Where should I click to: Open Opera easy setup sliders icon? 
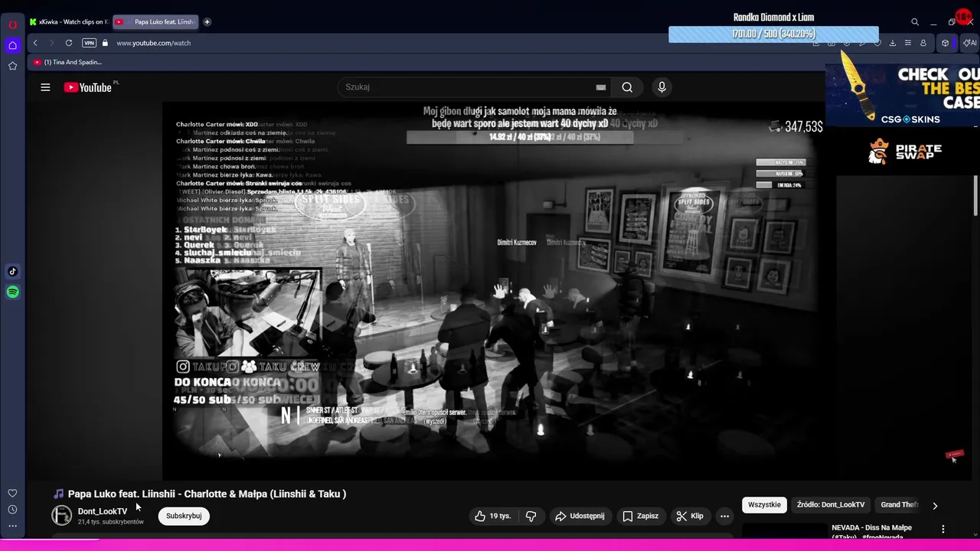tap(908, 43)
